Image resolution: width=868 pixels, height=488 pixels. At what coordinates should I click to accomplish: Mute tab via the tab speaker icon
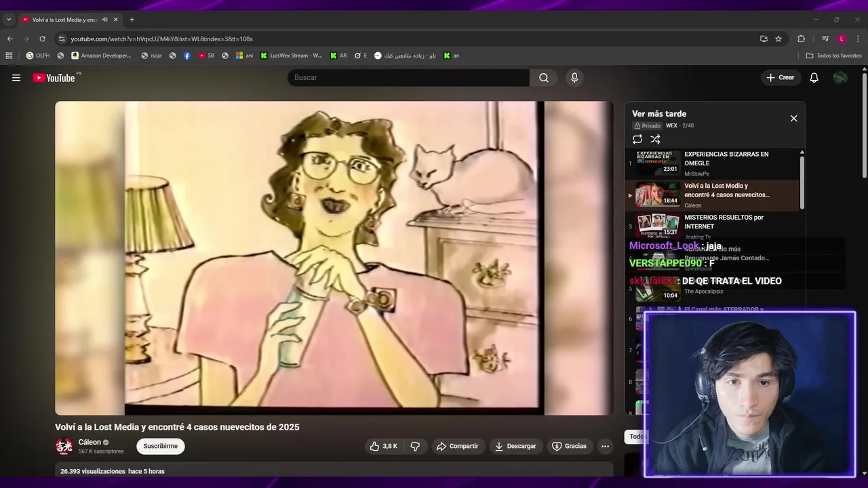tap(104, 20)
